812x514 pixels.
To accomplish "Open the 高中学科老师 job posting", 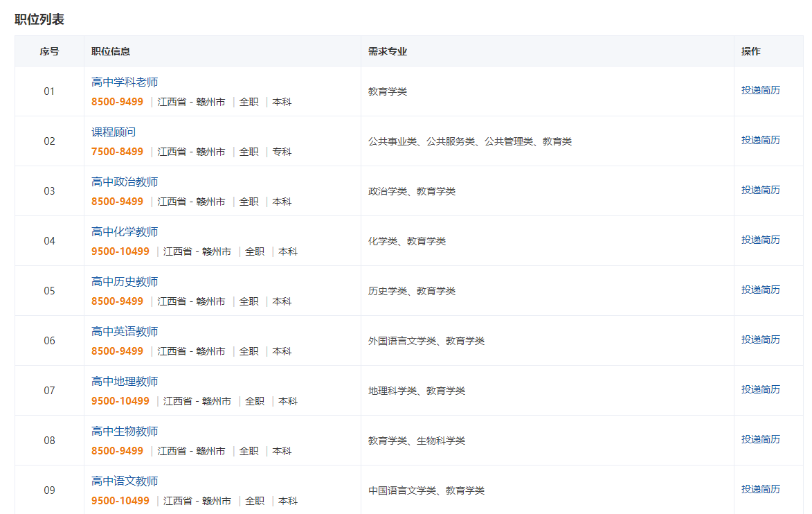I will [125, 82].
